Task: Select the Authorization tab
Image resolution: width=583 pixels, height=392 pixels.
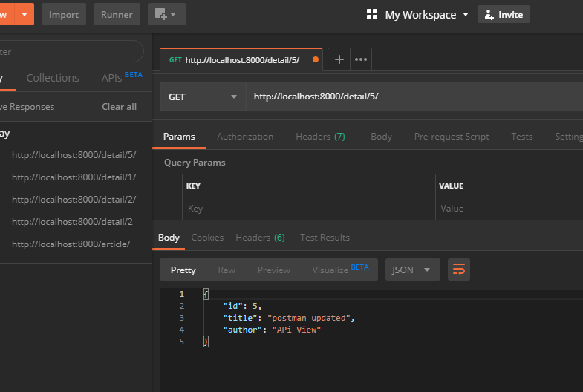Action: coord(245,137)
